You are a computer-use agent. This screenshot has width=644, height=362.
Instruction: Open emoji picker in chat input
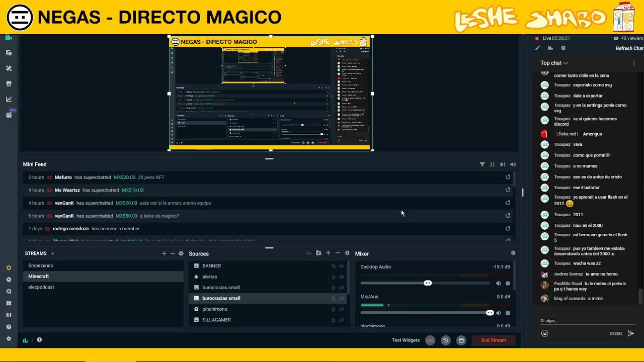point(544,333)
